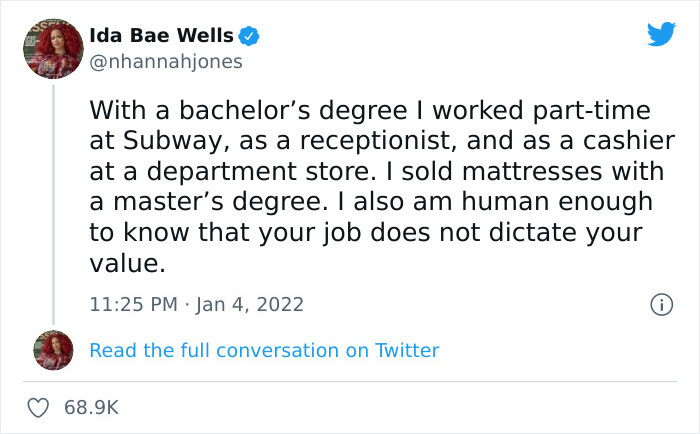The image size is (700, 434).
Task: Click the Jan 4, 2022 date
Action: point(251,303)
